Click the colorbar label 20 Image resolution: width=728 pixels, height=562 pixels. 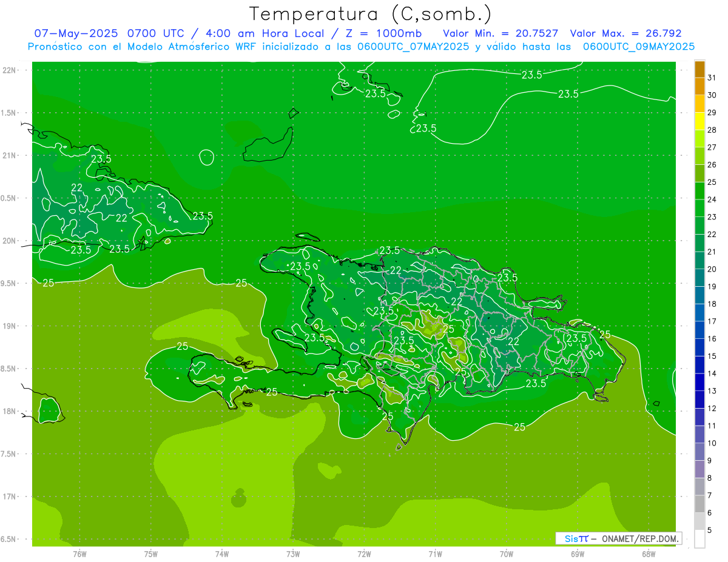click(712, 269)
